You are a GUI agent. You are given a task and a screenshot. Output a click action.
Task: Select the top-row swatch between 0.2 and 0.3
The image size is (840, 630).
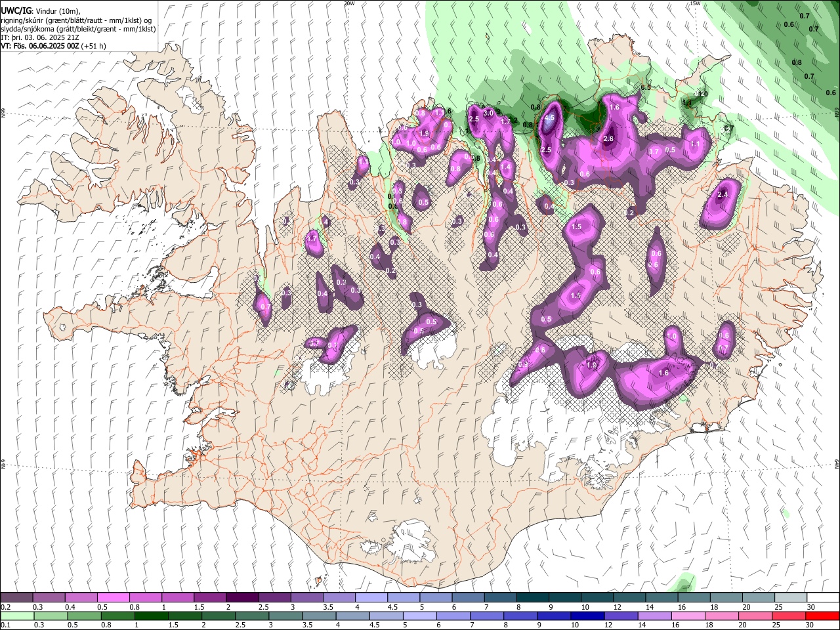click(x=16, y=598)
